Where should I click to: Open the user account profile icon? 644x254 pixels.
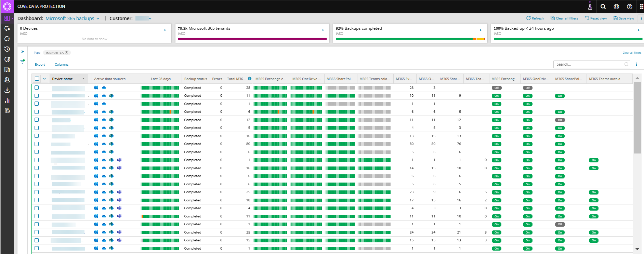(x=616, y=6)
